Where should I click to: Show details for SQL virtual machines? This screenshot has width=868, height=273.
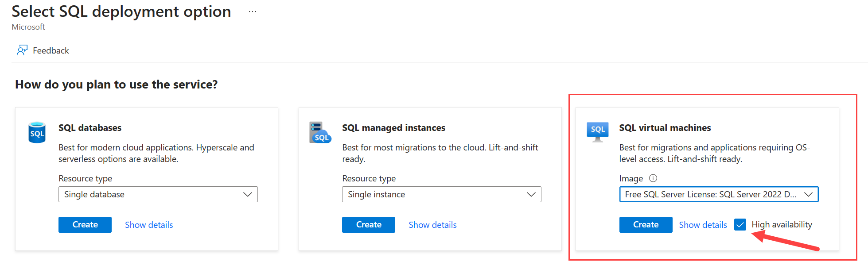703,225
